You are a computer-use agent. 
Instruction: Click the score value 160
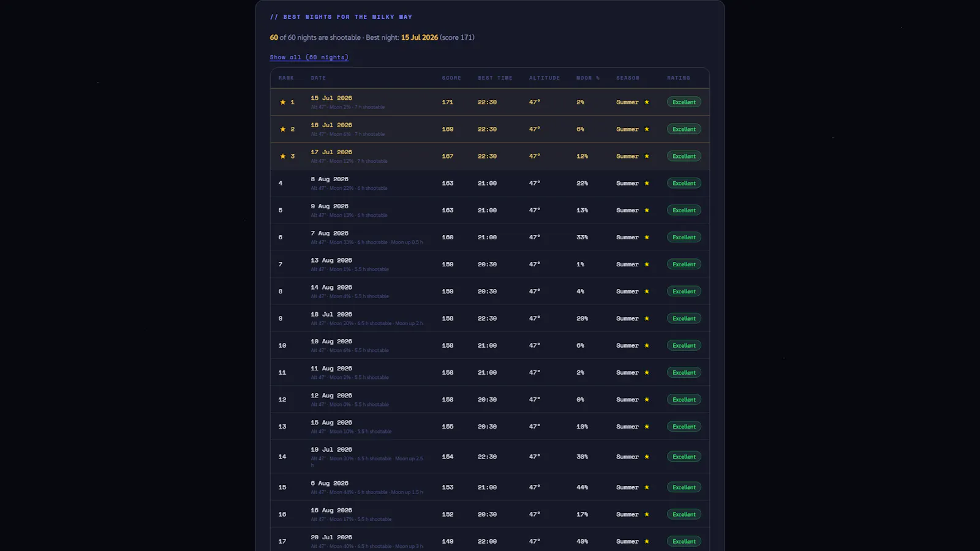point(448,237)
